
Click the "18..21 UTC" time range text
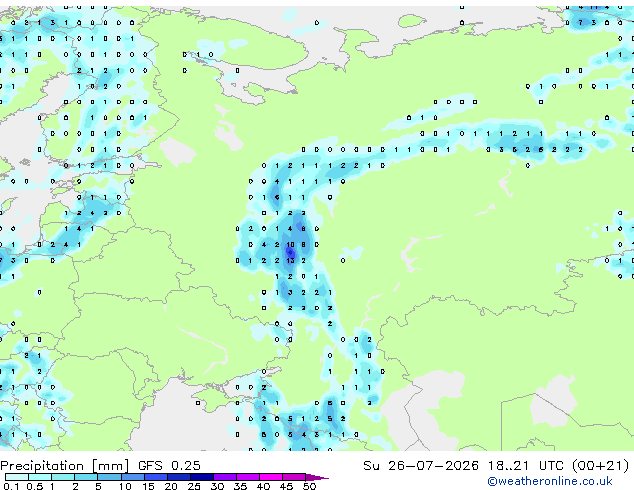tap(526, 465)
